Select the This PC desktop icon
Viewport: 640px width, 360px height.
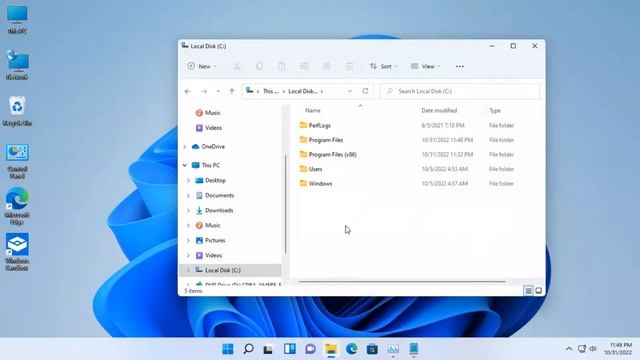coord(17,20)
